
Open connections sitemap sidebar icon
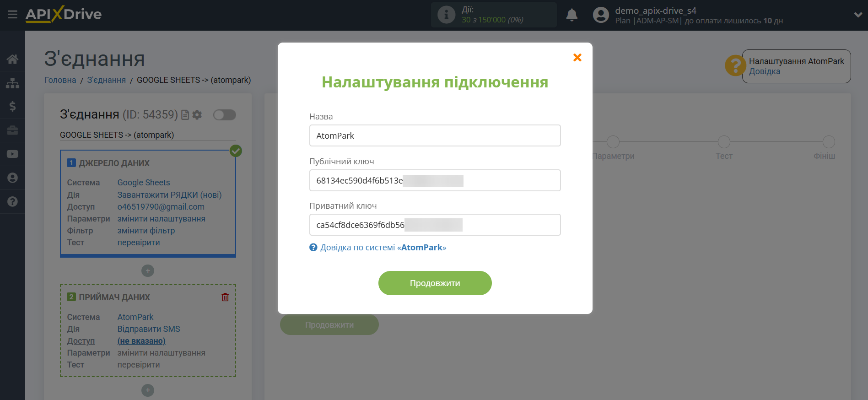pyautogui.click(x=12, y=83)
